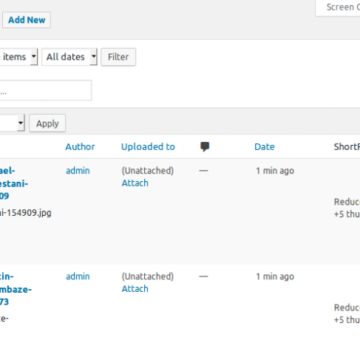Image resolution: width=360 pixels, height=360 pixels.
Task: Open the media items type dropdown
Action: click(19, 57)
